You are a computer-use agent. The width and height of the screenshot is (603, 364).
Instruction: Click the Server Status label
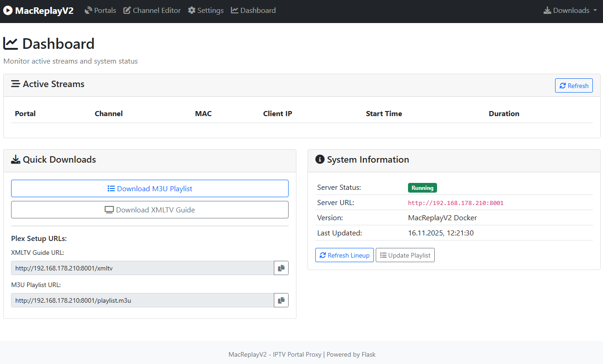pyautogui.click(x=339, y=188)
